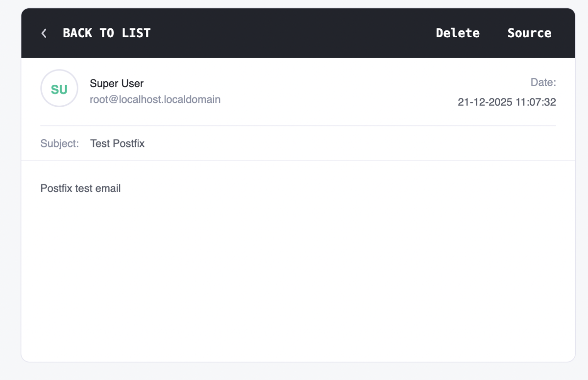Click the back chevron arrow icon
This screenshot has width=588, height=380.
tap(44, 33)
